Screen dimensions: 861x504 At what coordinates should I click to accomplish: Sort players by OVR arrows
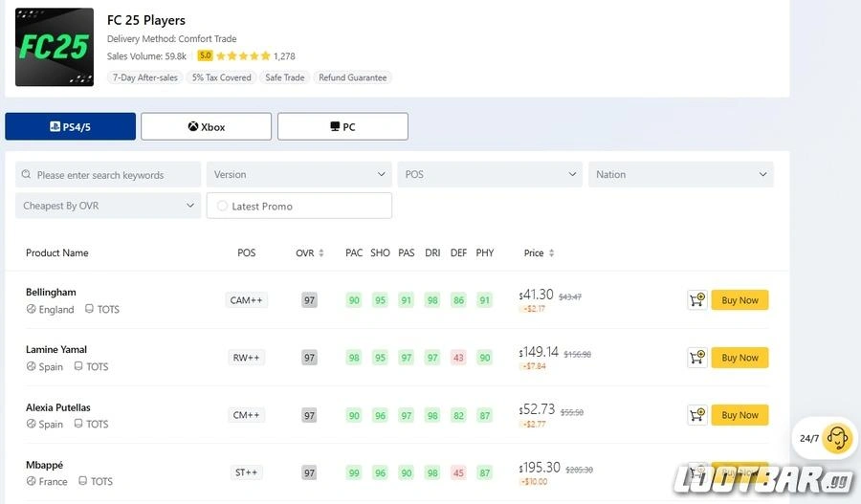321,253
